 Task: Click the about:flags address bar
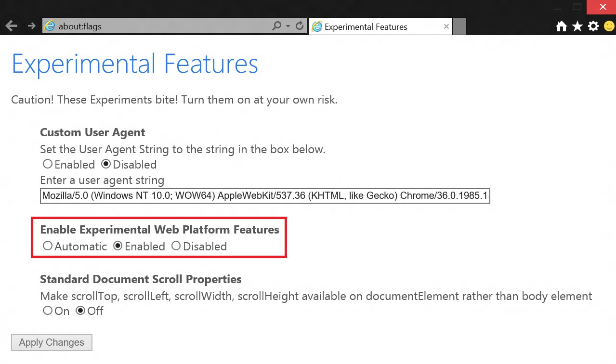pyautogui.click(x=159, y=26)
